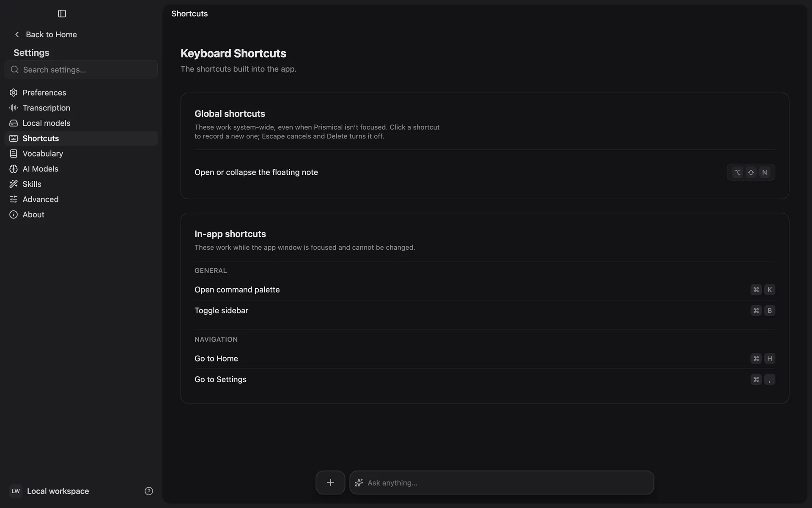The width and height of the screenshot is (812, 508).
Task: Click the Keyboard Shortcuts page title
Action: tap(233, 53)
